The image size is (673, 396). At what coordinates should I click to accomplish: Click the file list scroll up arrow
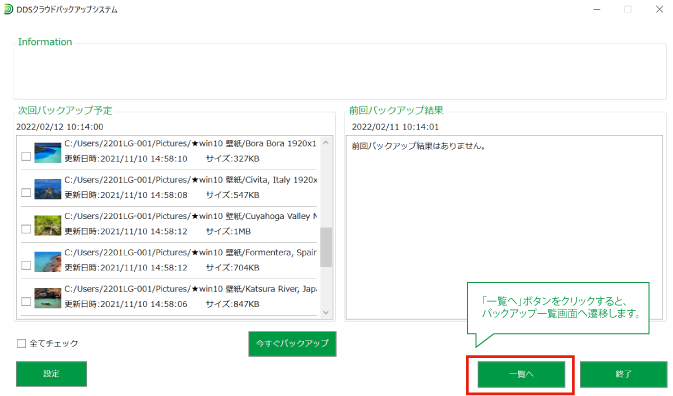(326, 142)
